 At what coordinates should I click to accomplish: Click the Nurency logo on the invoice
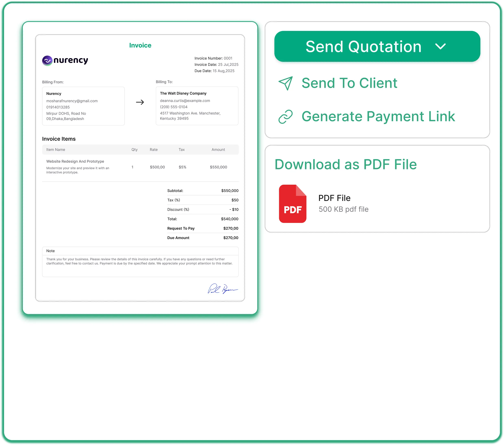[65, 60]
